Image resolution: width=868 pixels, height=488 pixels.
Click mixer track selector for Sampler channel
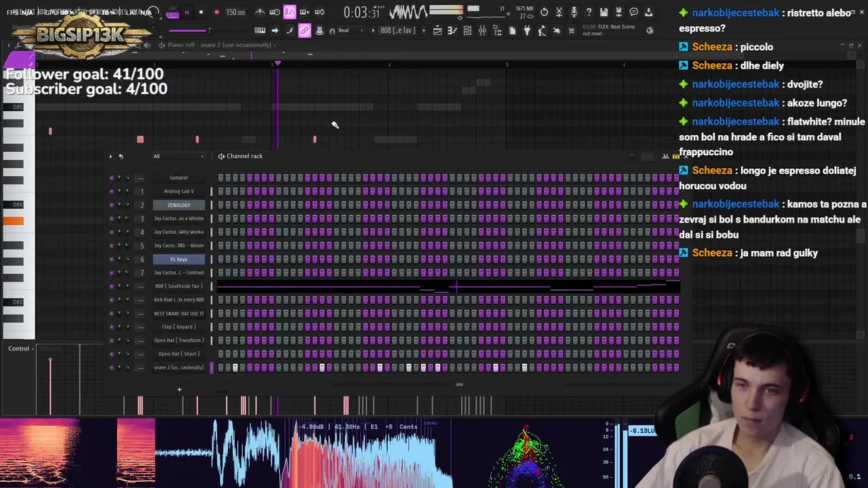[x=140, y=178]
